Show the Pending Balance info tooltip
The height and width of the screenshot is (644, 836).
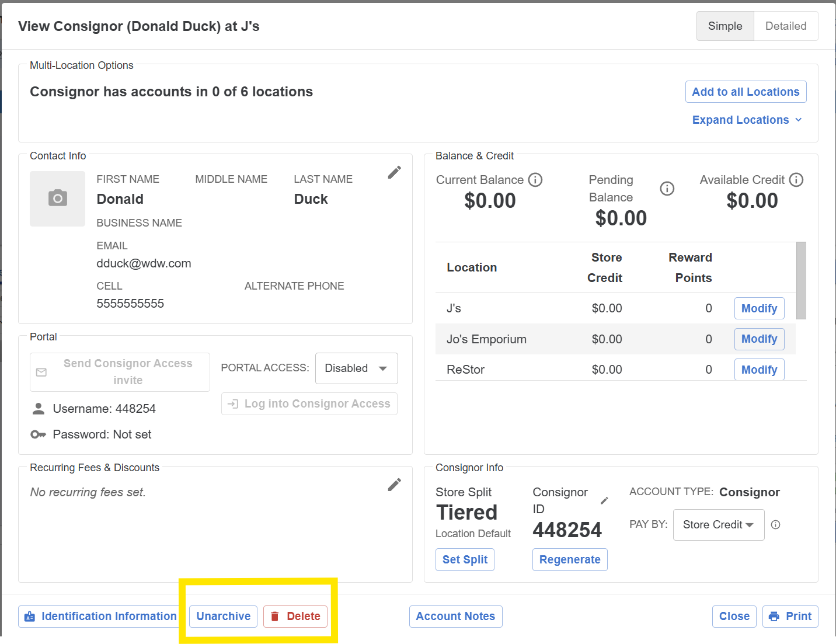coord(667,189)
